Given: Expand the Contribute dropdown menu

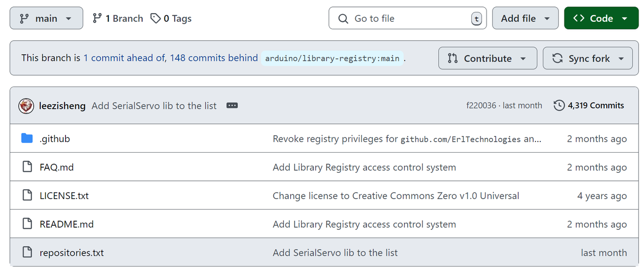Looking at the screenshot, I should 487,58.
